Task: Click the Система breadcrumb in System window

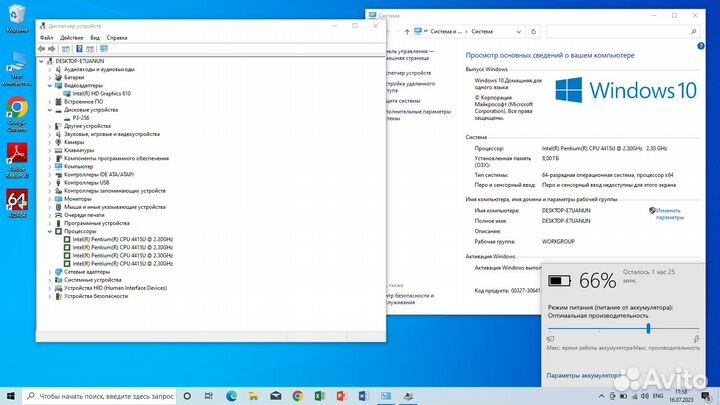Action: click(482, 32)
